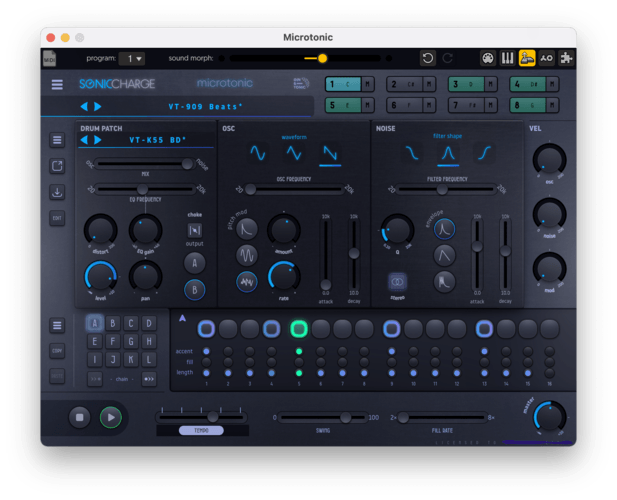Image resolution: width=617 pixels, height=500 pixels.
Task: Click the MIDI file icon at top left
Action: [50, 59]
